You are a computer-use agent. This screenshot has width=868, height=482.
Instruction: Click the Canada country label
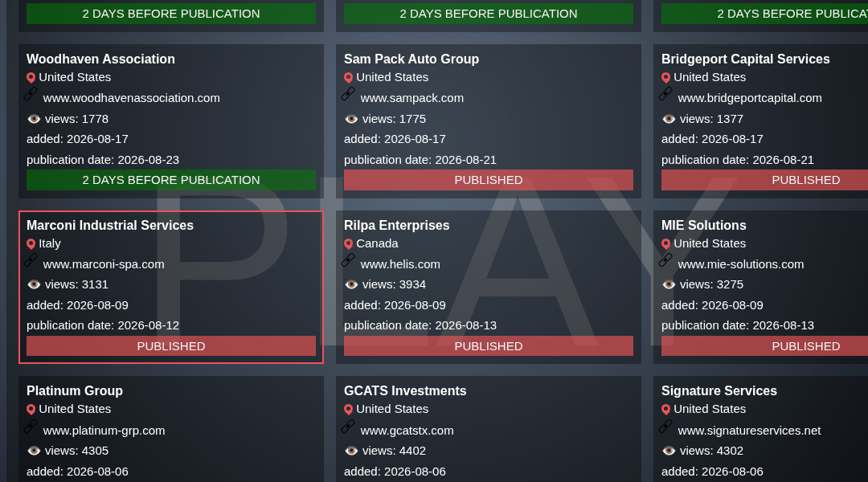(377, 243)
